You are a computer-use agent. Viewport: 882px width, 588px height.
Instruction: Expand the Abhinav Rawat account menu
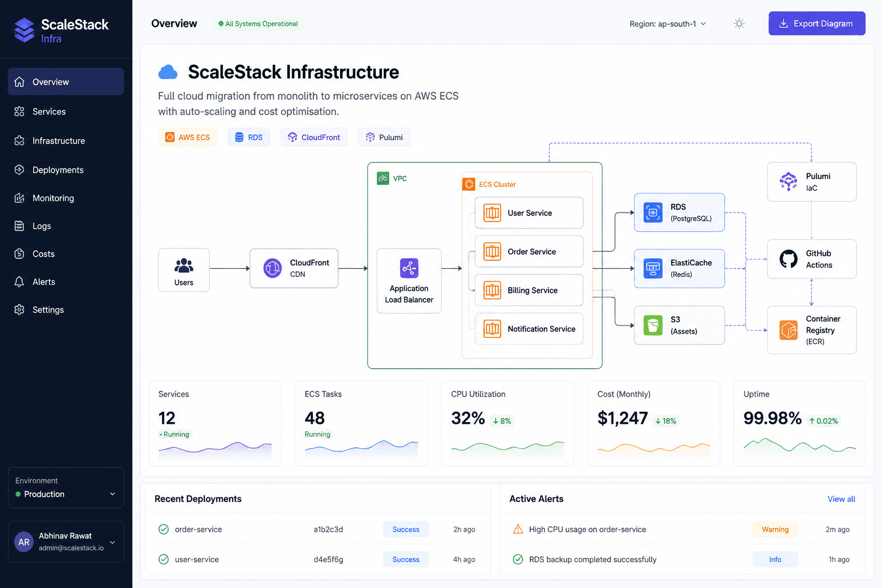66,541
